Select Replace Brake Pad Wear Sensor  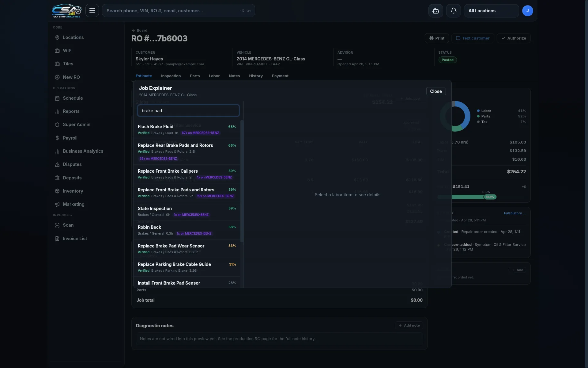click(187, 249)
